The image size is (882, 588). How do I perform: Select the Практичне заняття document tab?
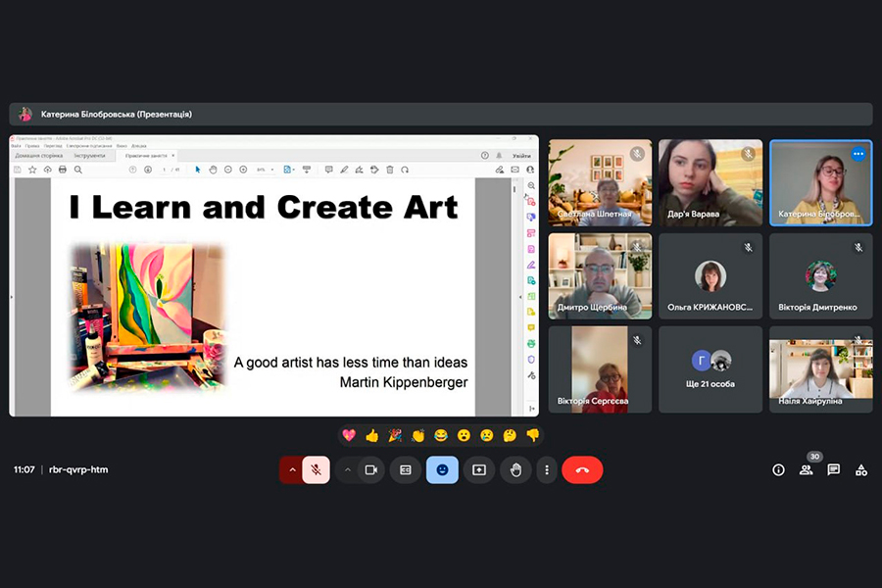(147, 155)
